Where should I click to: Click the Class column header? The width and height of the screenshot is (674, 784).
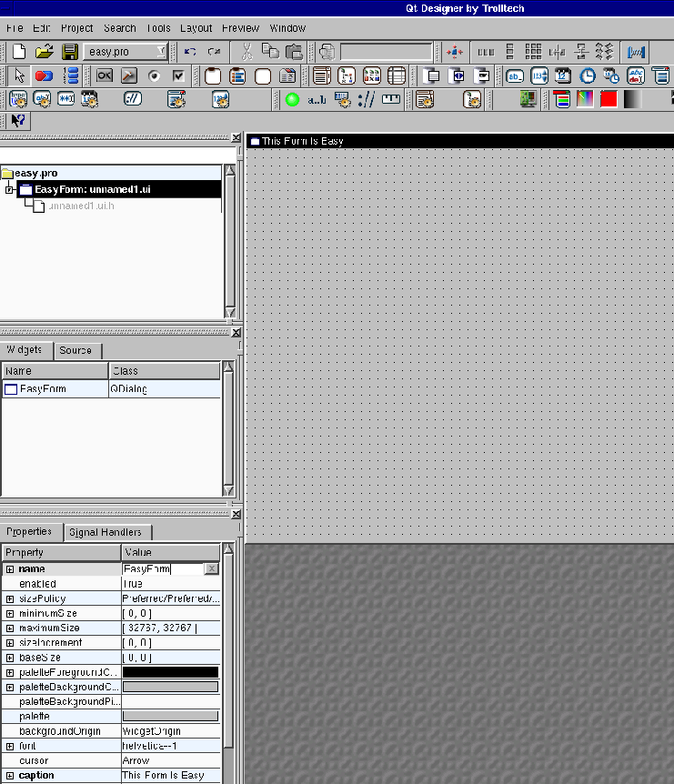pyautogui.click(x=165, y=371)
